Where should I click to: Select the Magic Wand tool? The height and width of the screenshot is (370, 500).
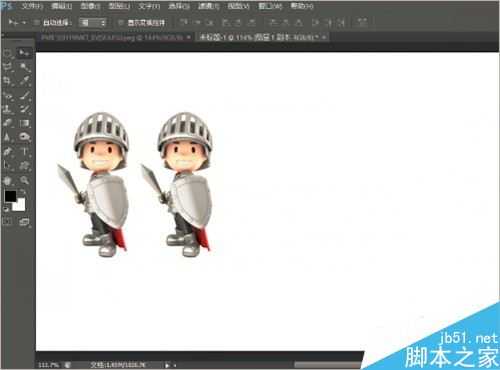pos(24,67)
